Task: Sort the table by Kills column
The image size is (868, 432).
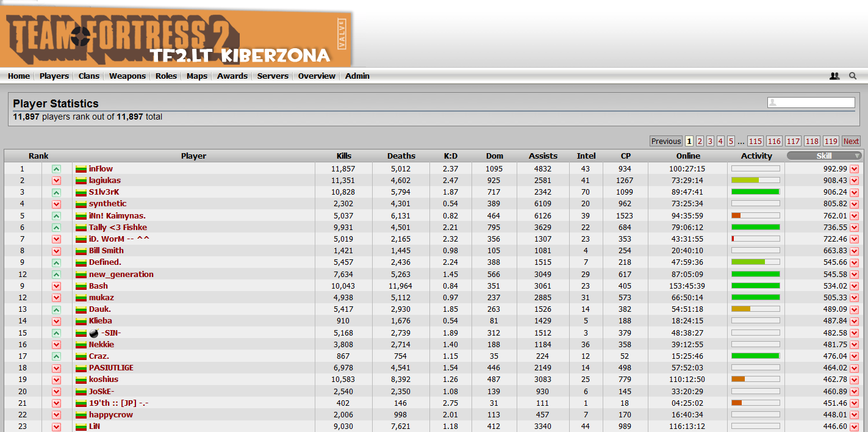Action: [344, 156]
